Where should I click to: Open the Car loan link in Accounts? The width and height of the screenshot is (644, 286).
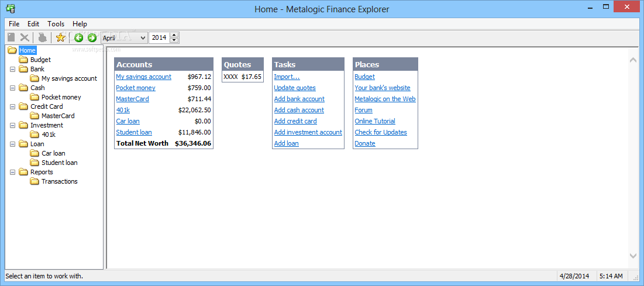click(x=128, y=121)
